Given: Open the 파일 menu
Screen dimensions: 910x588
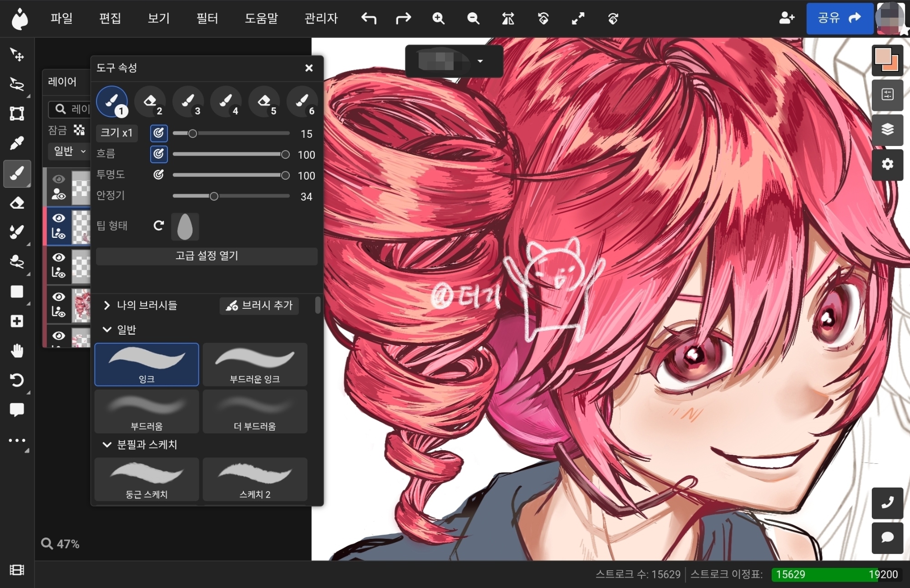Looking at the screenshot, I should pyautogui.click(x=61, y=19).
